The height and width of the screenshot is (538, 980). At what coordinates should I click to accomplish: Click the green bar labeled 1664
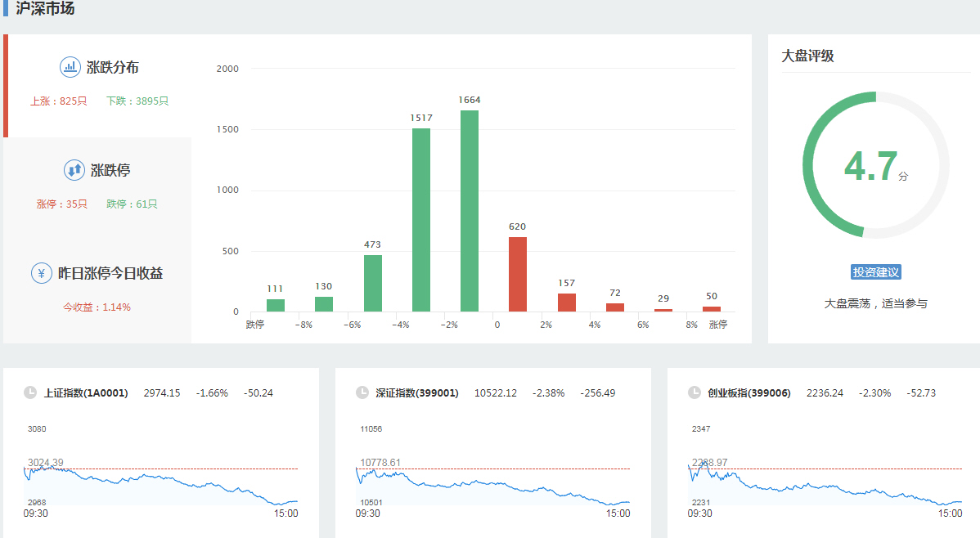(x=470, y=211)
